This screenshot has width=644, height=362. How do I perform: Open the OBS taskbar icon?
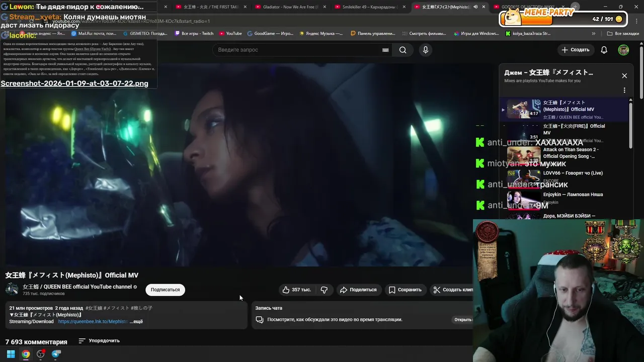pos(41,354)
